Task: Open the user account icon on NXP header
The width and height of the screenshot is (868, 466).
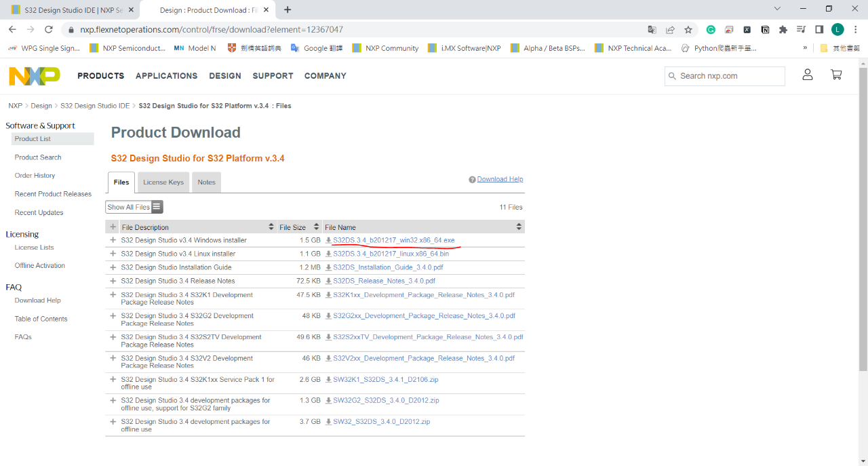Action: point(807,75)
